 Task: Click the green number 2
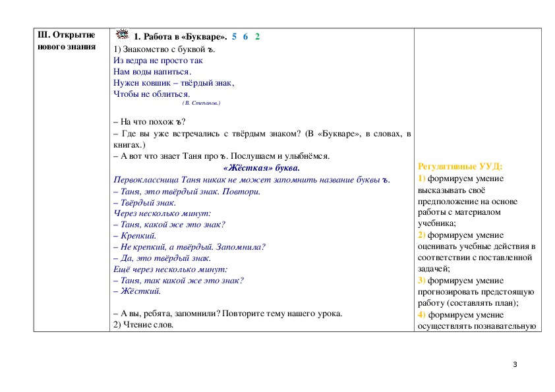click(x=257, y=36)
